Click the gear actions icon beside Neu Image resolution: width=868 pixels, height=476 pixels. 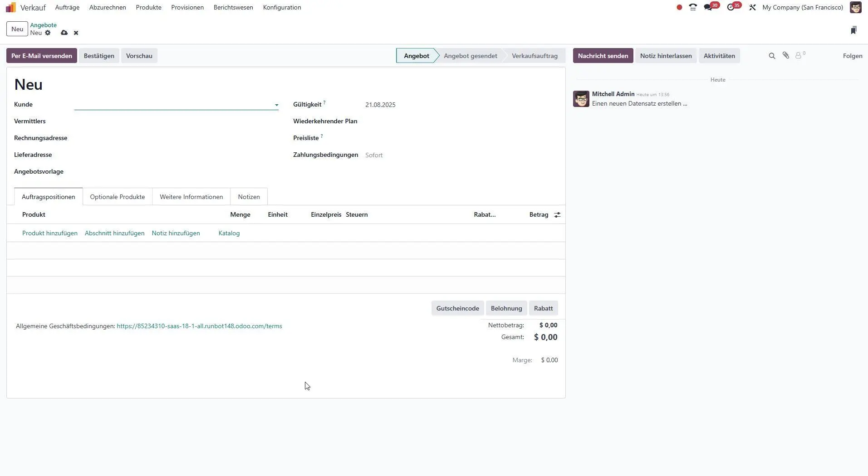pos(48,33)
